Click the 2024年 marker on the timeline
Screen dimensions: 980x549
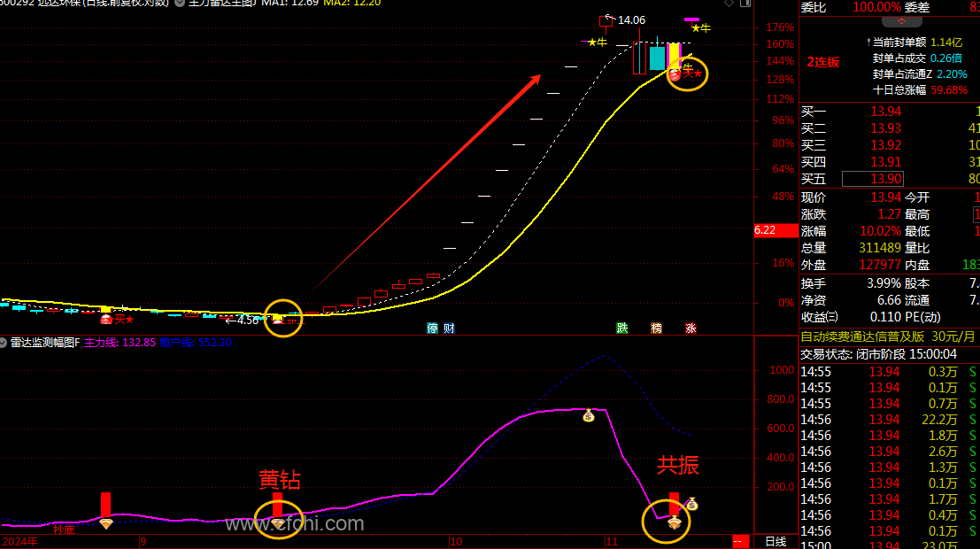click(20, 542)
